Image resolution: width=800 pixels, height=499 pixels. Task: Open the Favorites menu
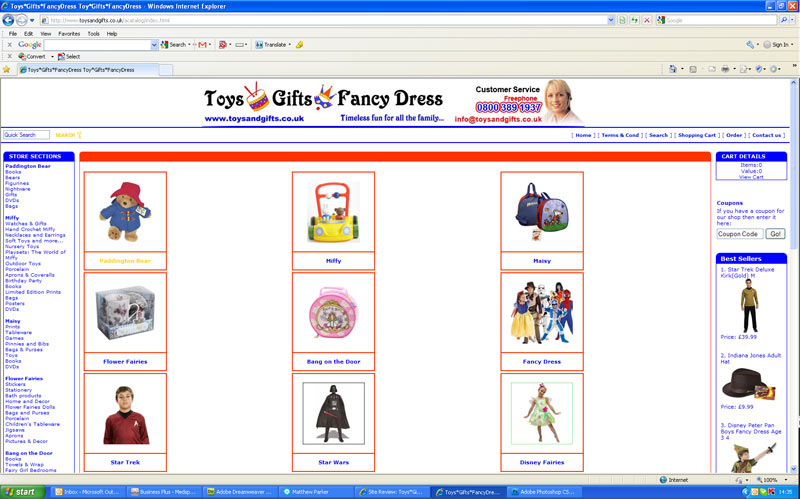coord(68,33)
